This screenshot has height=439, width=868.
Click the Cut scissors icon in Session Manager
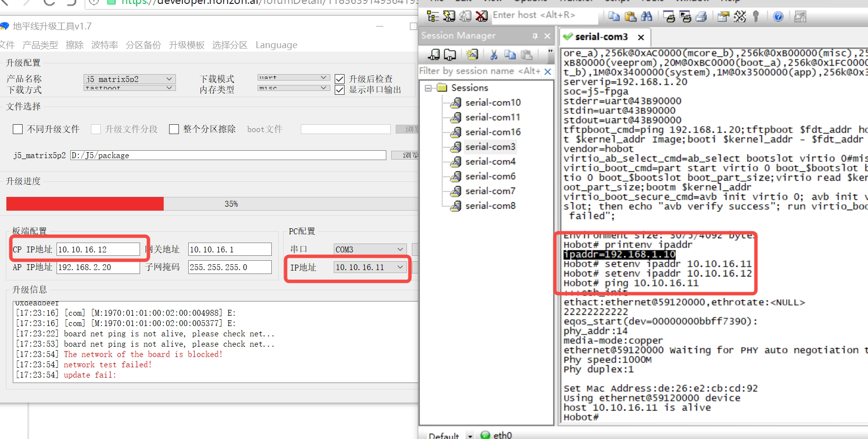coord(493,55)
